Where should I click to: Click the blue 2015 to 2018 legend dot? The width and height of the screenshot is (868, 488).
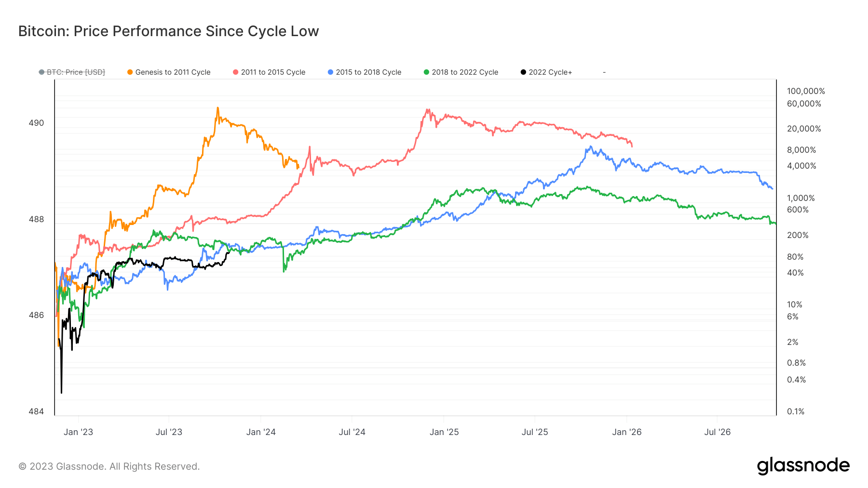point(331,72)
